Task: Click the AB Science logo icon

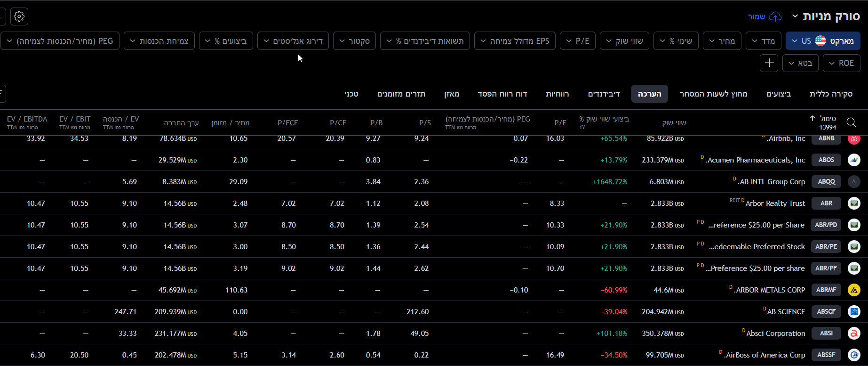Action: pos(854,312)
